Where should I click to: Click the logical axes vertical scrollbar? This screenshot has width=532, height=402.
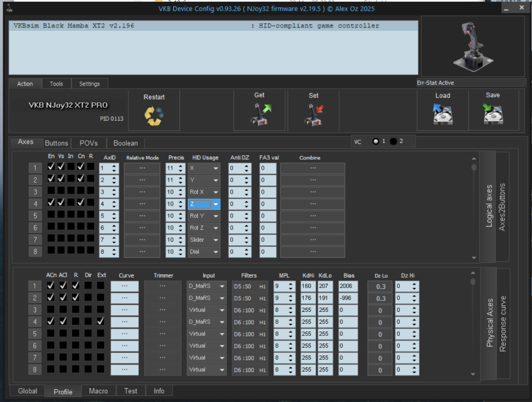point(474,208)
